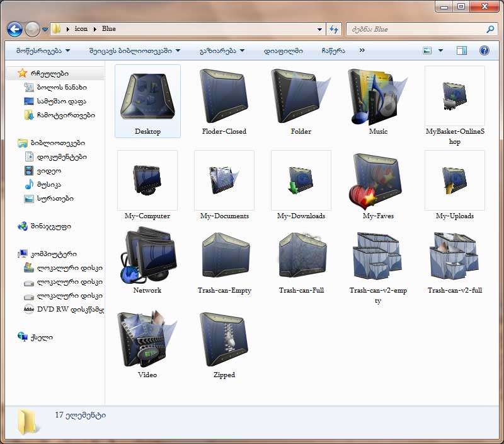Viewport: 504px width, 444px height.
Task: Expand the arrow before 'icon' breadcrumb
Action: coord(68,29)
